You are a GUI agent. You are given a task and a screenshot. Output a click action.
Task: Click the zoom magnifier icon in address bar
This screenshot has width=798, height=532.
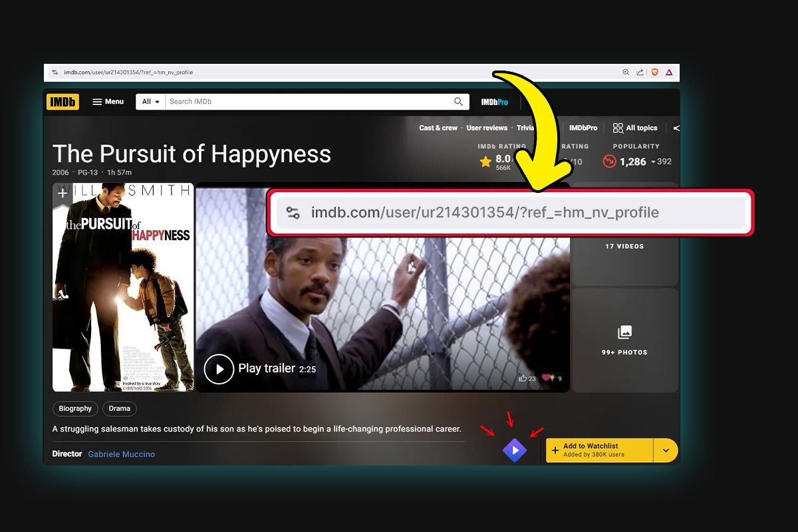click(625, 72)
